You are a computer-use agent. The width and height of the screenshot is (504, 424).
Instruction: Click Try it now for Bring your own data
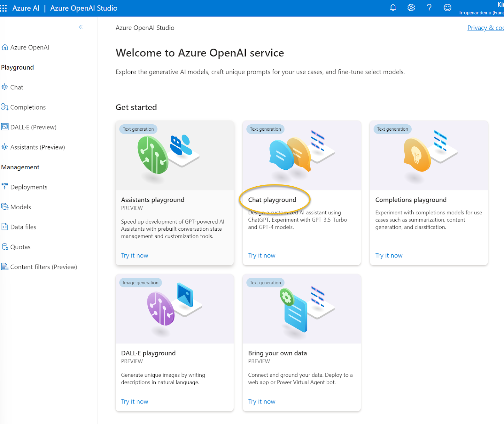[x=262, y=402]
